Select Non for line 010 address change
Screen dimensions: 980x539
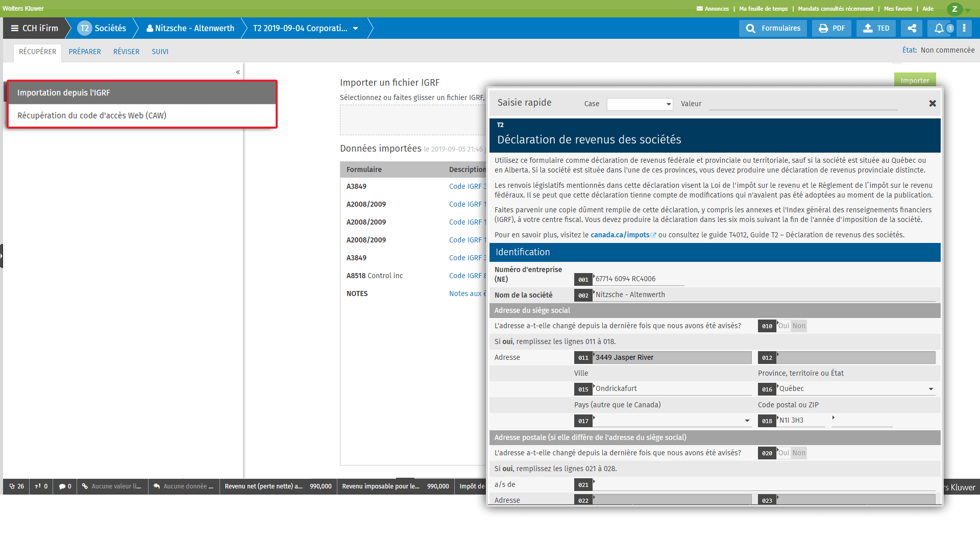(x=799, y=326)
